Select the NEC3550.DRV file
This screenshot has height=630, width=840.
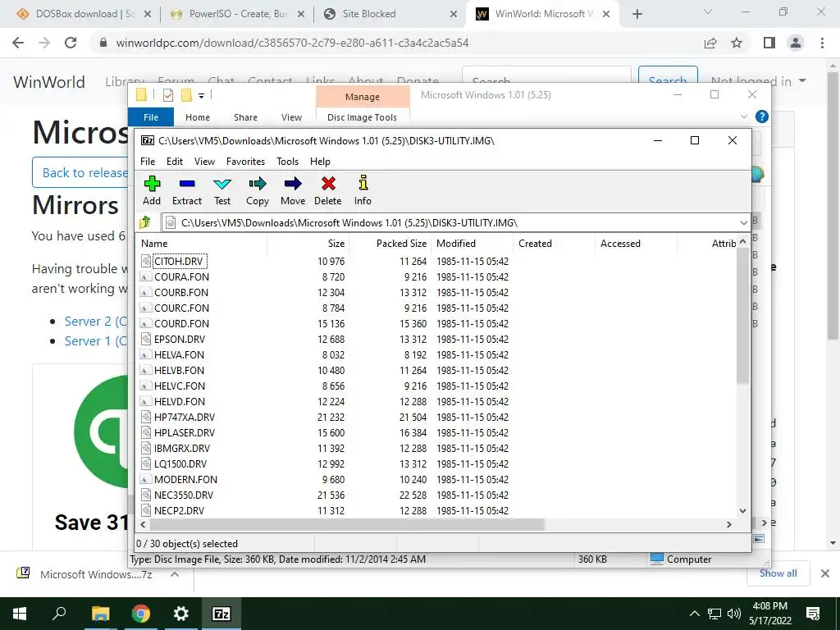pyautogui.click(x=183, y=495)
